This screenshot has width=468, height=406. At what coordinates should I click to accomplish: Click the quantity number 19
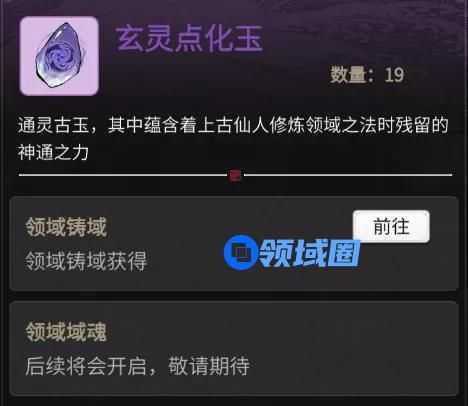(x=394, y=75)
